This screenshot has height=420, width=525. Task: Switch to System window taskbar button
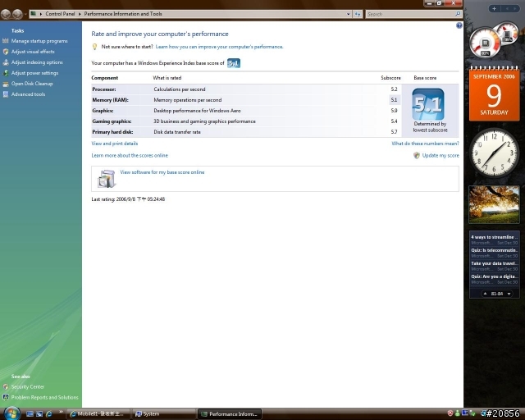164,414
